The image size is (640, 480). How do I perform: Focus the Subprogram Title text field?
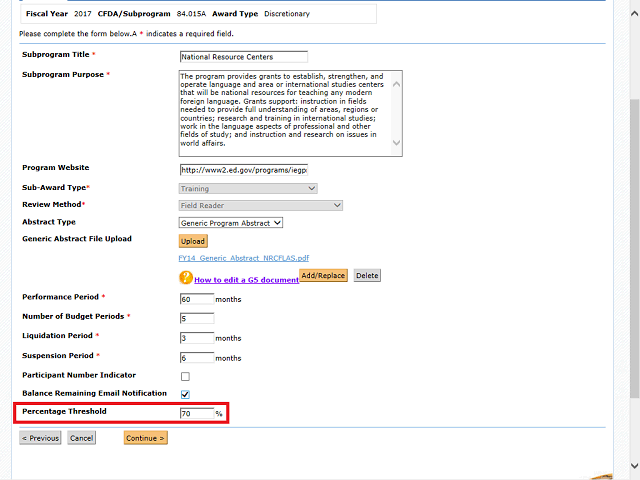click(243, 57)
